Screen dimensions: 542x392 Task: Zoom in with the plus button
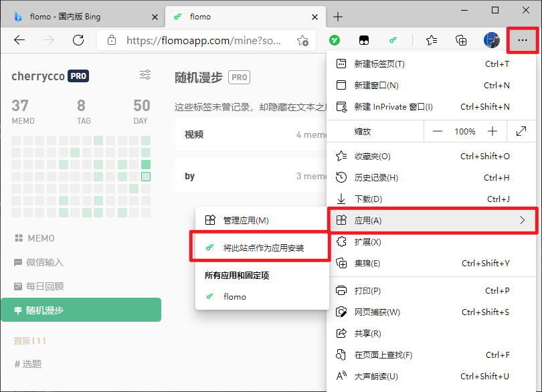pyautogui.click(x=492, y=131)
